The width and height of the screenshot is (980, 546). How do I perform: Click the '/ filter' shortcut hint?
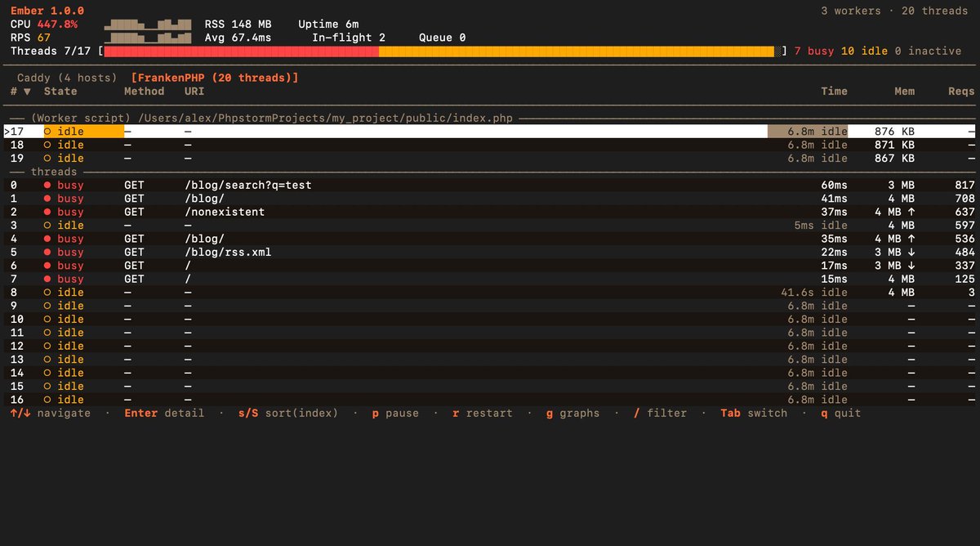pyautogui.click(x=660, y=413)
